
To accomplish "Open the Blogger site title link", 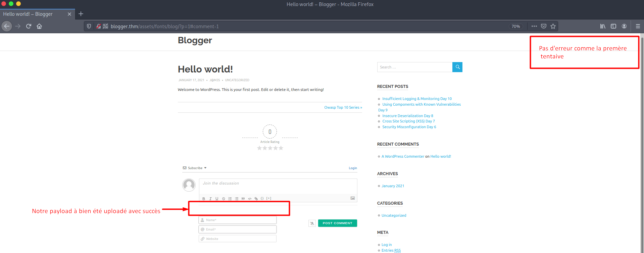I will [x=195, y=40].
